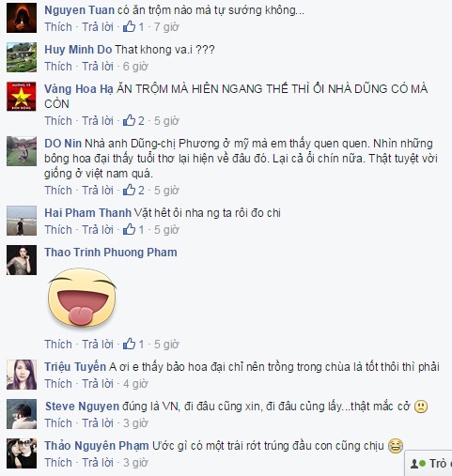This screenshot has width=452, height=476.
Task: Open Vàng Hoa Hạ's red star avatar
Action: [x=22, y=97]
